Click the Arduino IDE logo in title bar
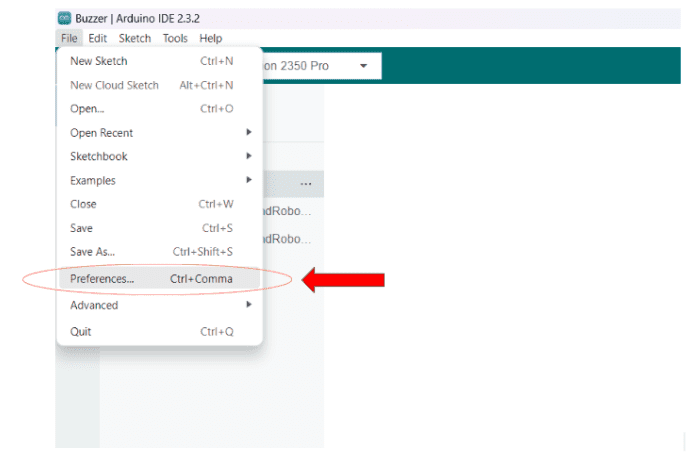The height and width of the screenshot is (455, 691). point(65,18)
